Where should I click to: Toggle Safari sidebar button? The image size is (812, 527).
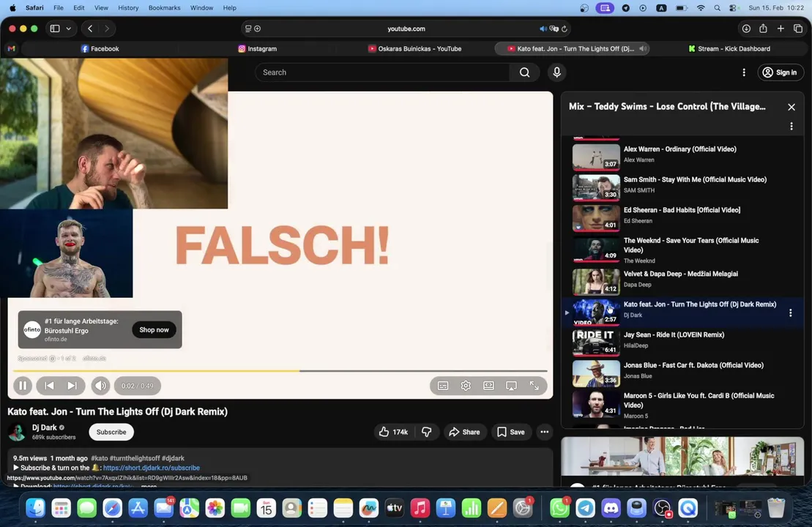click(x=55, y=29)
